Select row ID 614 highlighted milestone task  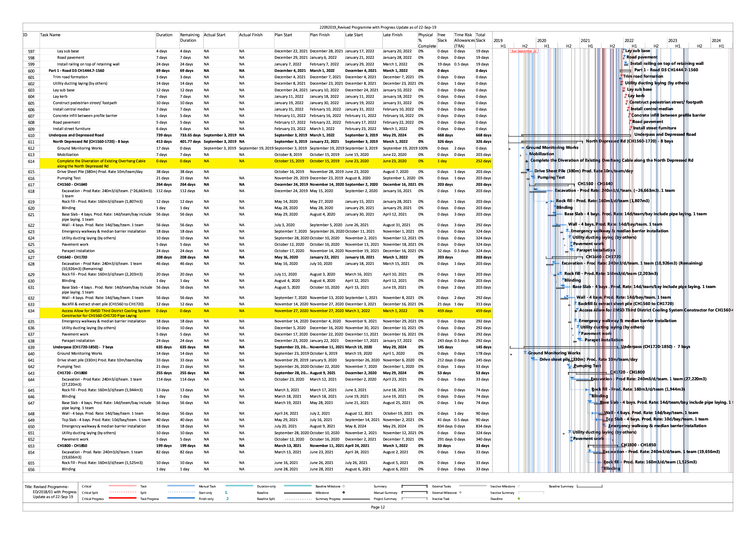pos(101,163)
